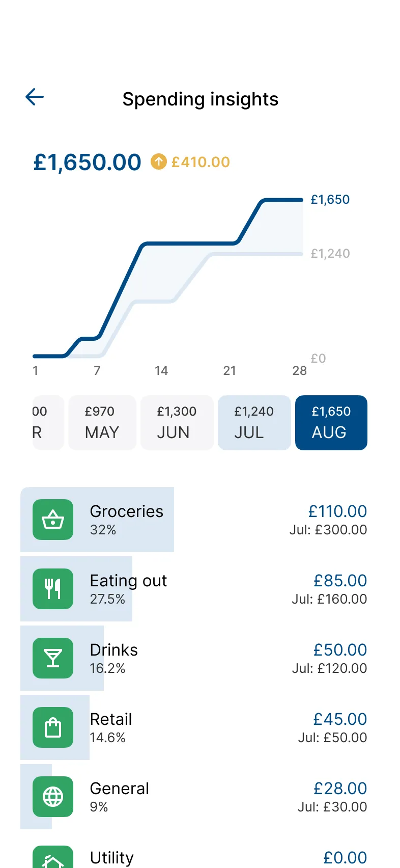
Task: Switch to the JUN month tab
Action: coord(177,423)
